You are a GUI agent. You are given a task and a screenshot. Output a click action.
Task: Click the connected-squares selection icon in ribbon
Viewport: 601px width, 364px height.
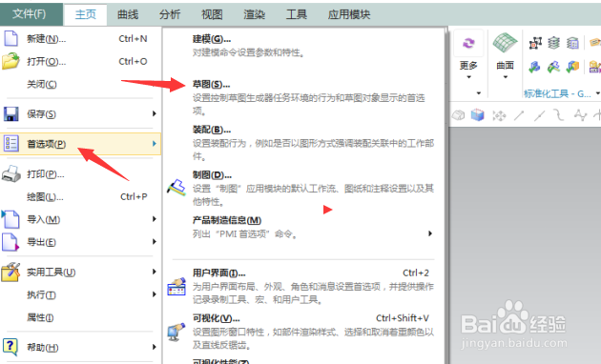pos(535,43)
